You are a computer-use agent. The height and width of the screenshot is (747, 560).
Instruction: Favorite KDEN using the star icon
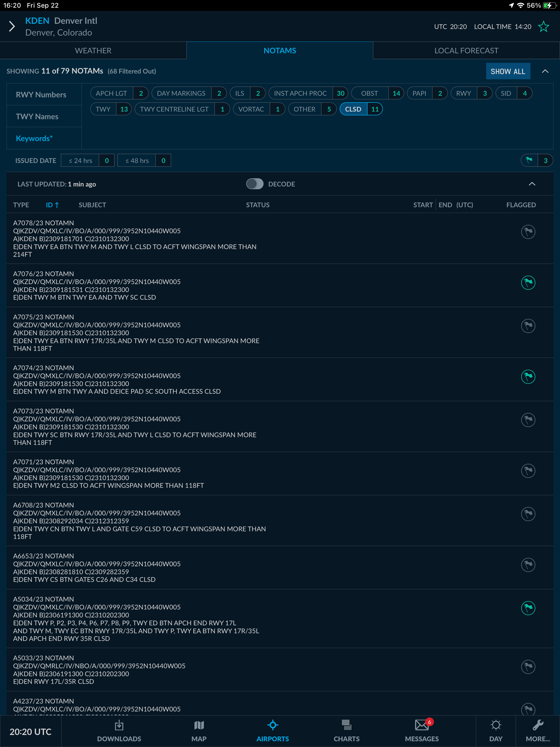pos(543,26)
